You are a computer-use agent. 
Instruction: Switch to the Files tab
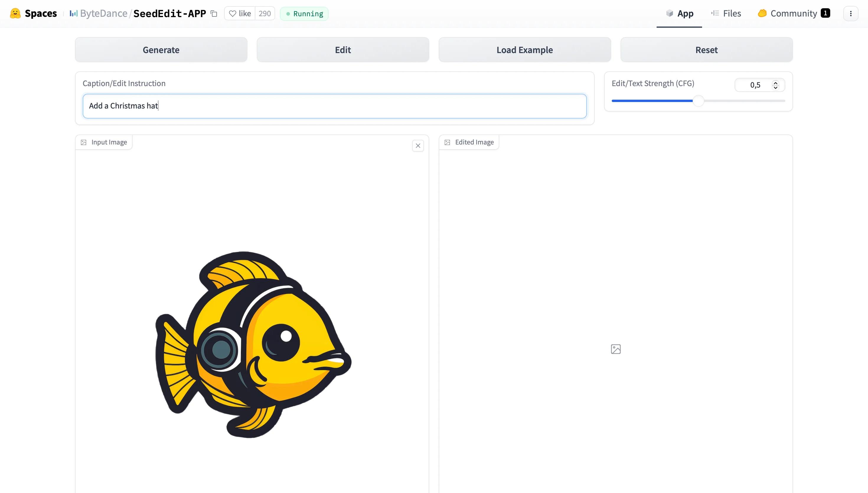click(x=726, y=14)
